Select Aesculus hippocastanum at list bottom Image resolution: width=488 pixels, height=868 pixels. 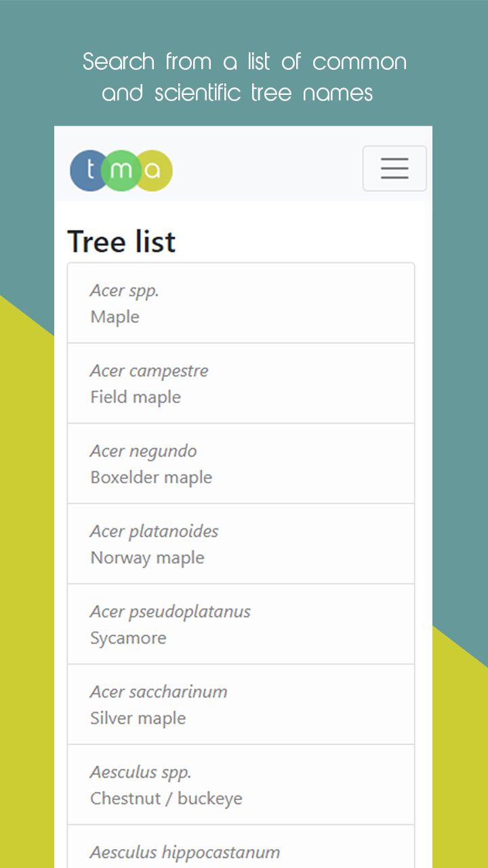click(x=241, y=846)
